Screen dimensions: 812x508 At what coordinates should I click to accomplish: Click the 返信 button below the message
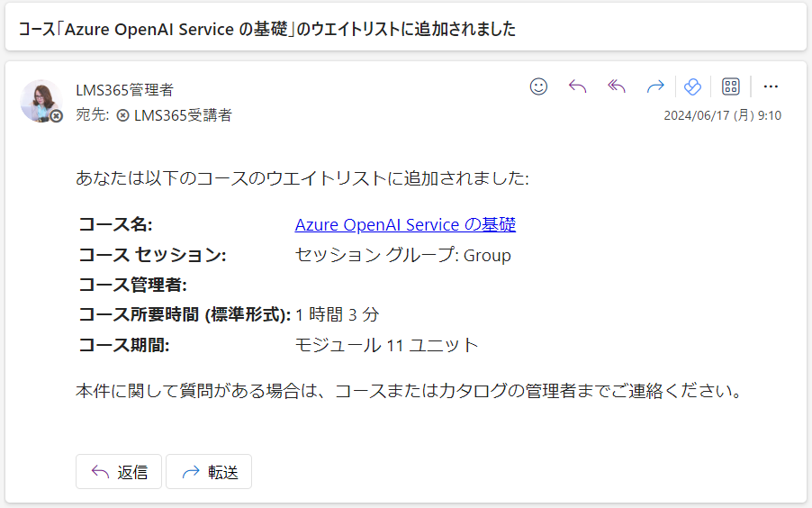click(119, 472)
